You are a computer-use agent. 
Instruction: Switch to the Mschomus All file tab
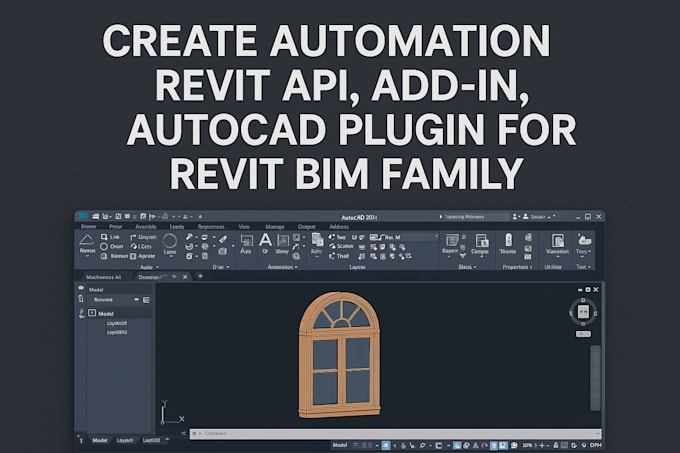(x=104, y=277)
